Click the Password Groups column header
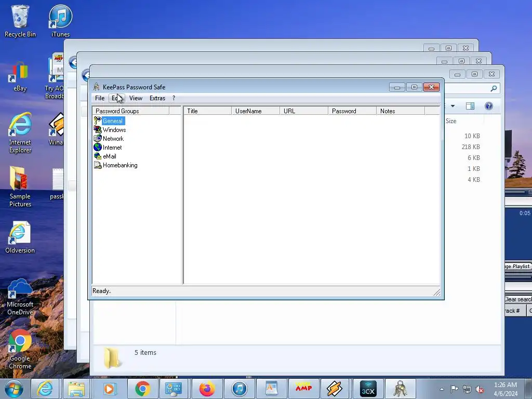 (130, 111)
